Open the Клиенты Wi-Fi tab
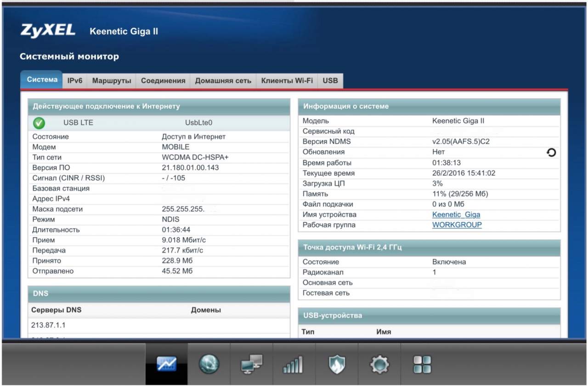The image size is (588, 387). point(287,81)
